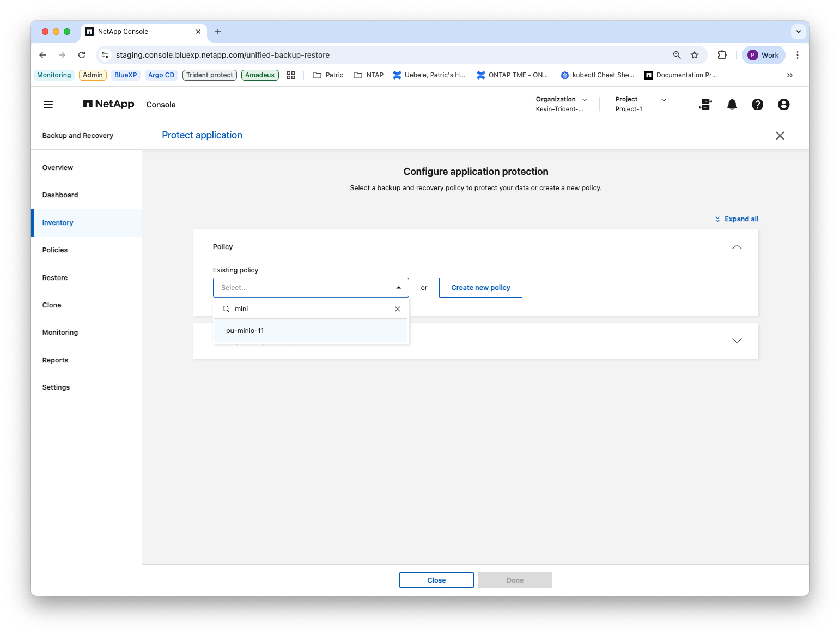Screen dimensions: 840x636
Task: Open Settings in the sidebar
Action: click(x=86, y=387)
